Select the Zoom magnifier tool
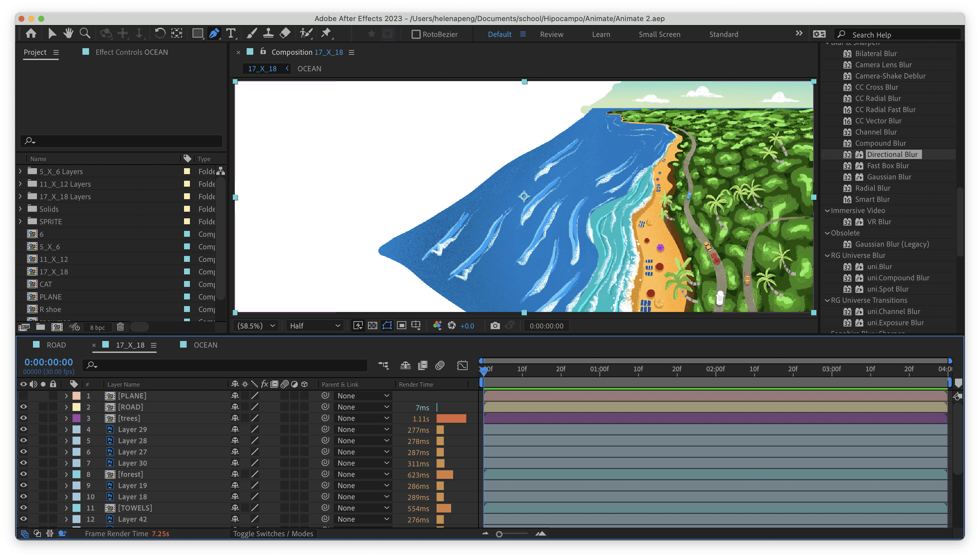The width and height of the screenshot is (980, 558). tap(85, 34)
